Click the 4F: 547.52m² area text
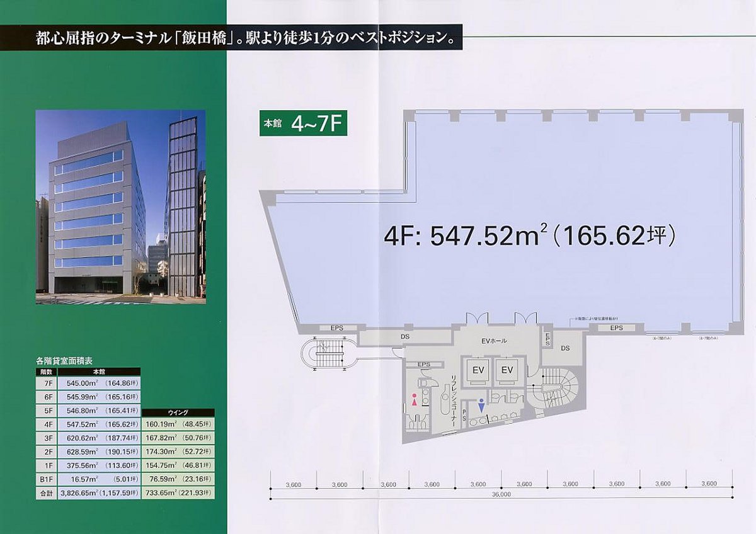Viewport: 756px width, 534px height. coord(530,237)
